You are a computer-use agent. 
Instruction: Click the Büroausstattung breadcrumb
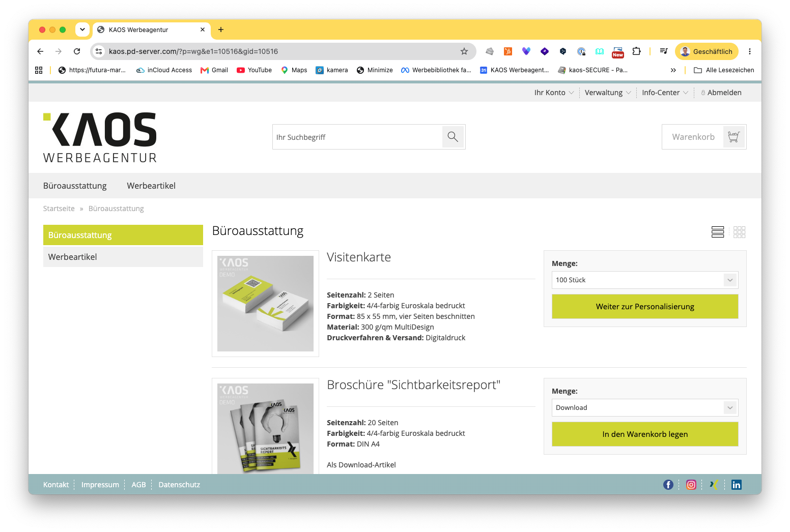(116, 209)
